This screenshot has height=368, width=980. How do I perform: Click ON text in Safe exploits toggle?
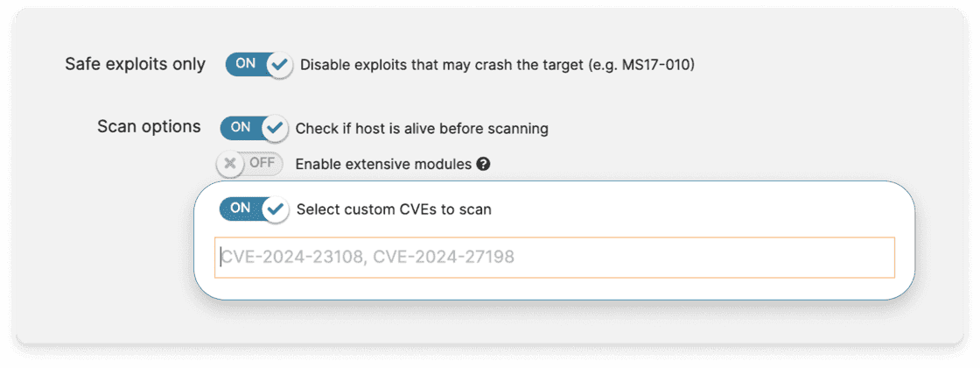[246, 64]
